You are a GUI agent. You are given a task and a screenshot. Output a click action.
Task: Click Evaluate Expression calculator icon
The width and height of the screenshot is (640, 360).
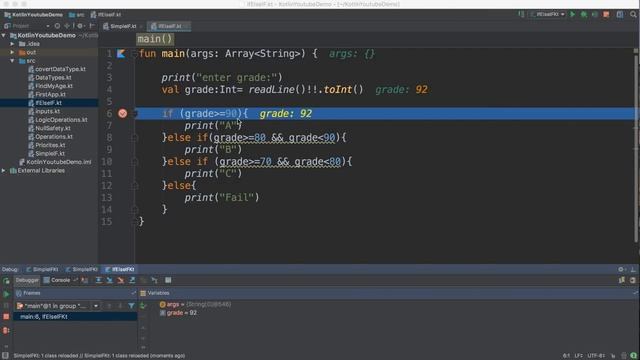coord(168,280)
